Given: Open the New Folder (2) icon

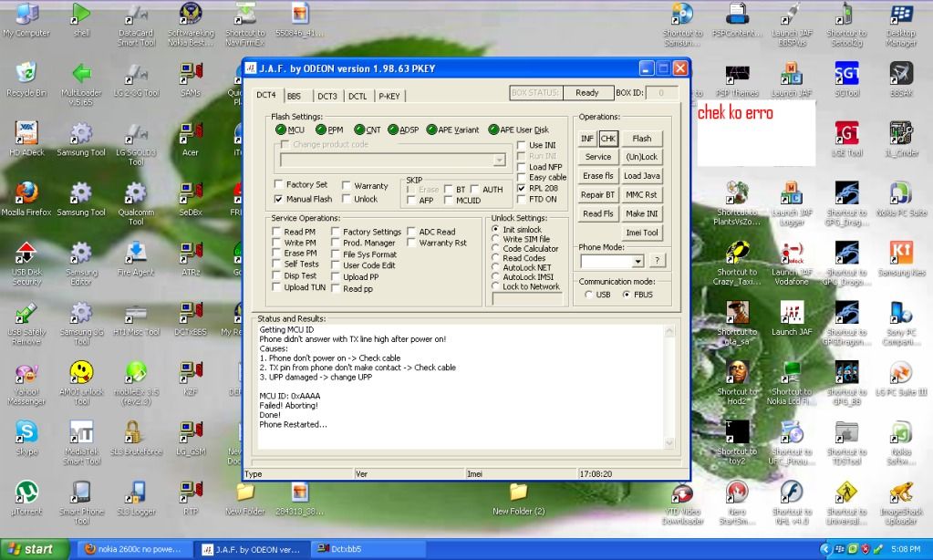Looking at the screenshot, I should pos(518,498).
